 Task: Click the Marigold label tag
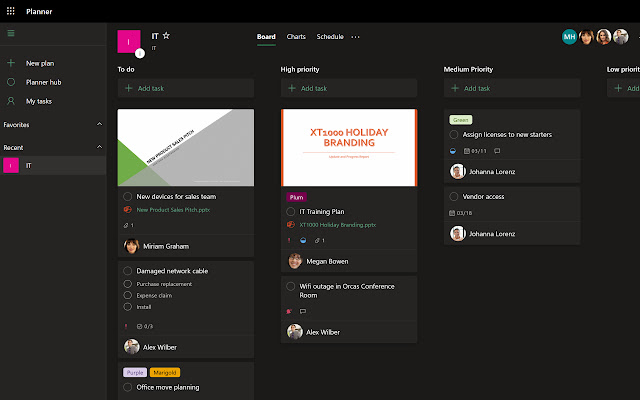pyautogui.click(x=165, y=372)
